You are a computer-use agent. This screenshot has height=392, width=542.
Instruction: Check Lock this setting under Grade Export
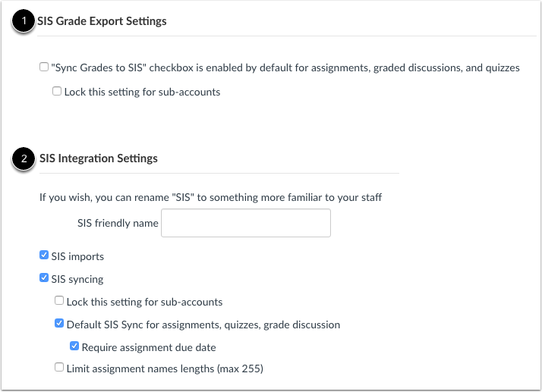57,91
